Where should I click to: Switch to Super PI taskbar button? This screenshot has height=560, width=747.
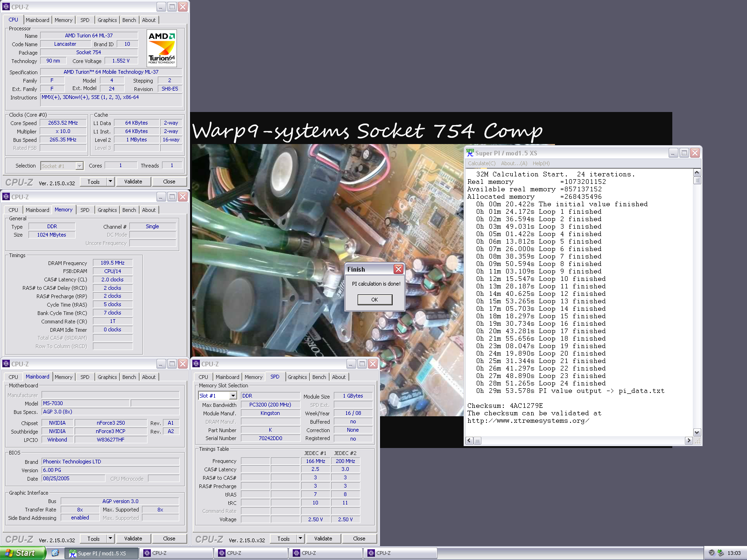pyautogui.click(x=102, y=553)
